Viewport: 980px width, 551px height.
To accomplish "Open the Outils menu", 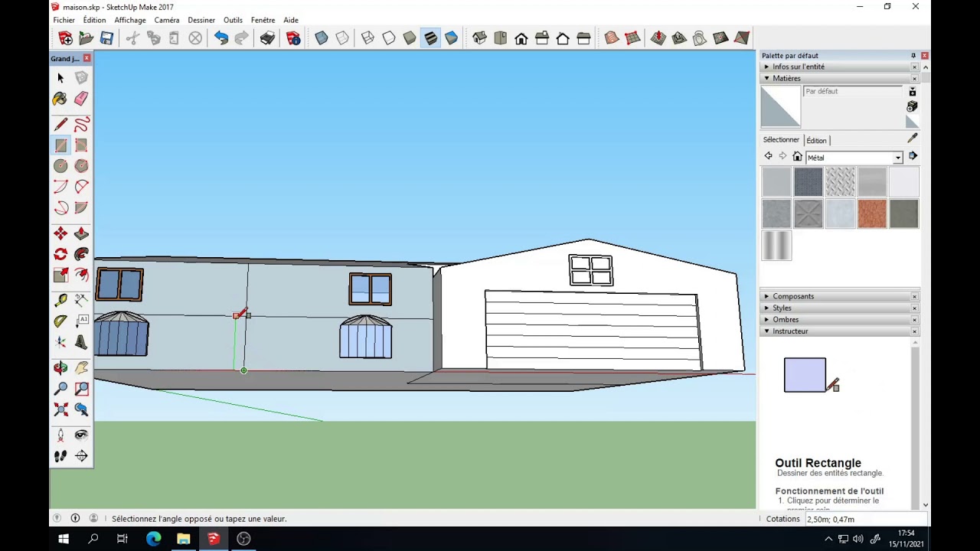I will [233, 20].
